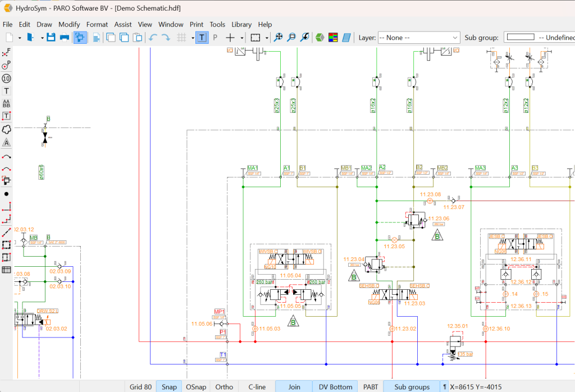Open the Layer combo box
This screenshot has width=575, height=392.
tap(419, 38)
